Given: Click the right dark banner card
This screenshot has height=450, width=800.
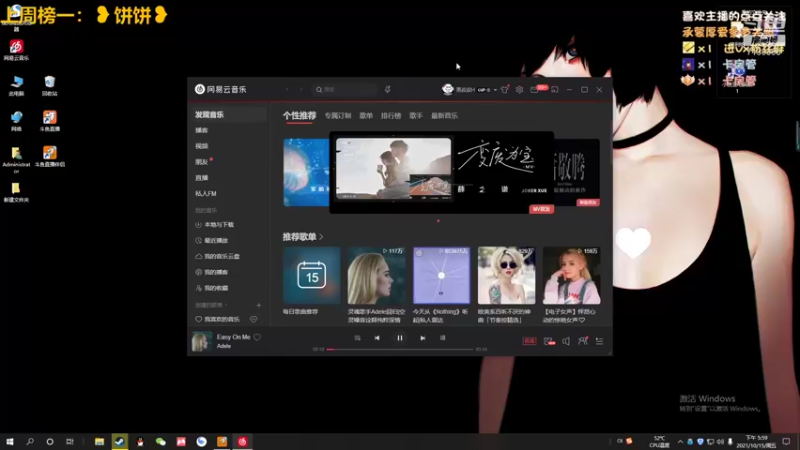Looking at the screenshot, I should coord(577,172).
